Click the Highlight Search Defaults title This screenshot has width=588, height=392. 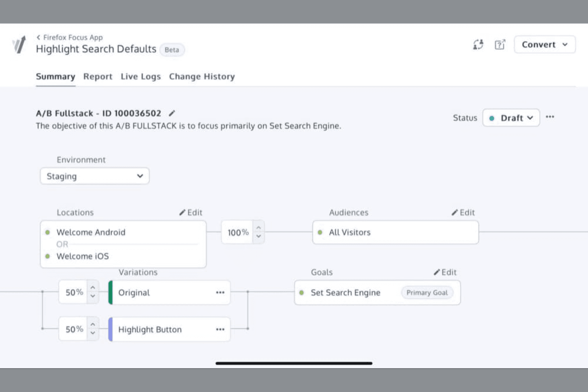click(96, 49)
